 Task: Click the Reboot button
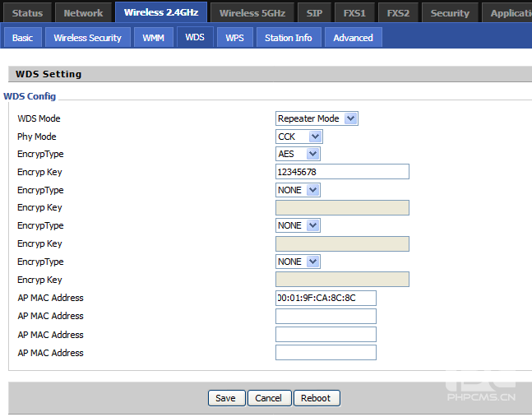point(316,398)
